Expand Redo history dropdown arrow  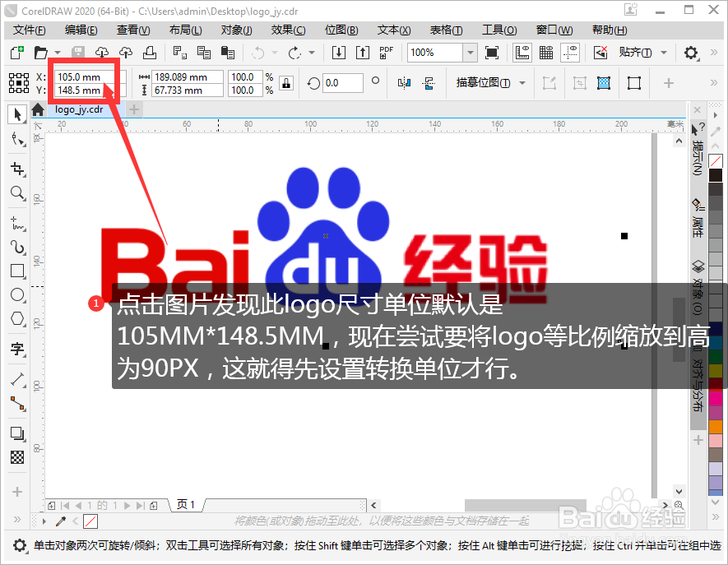point(312,53)
